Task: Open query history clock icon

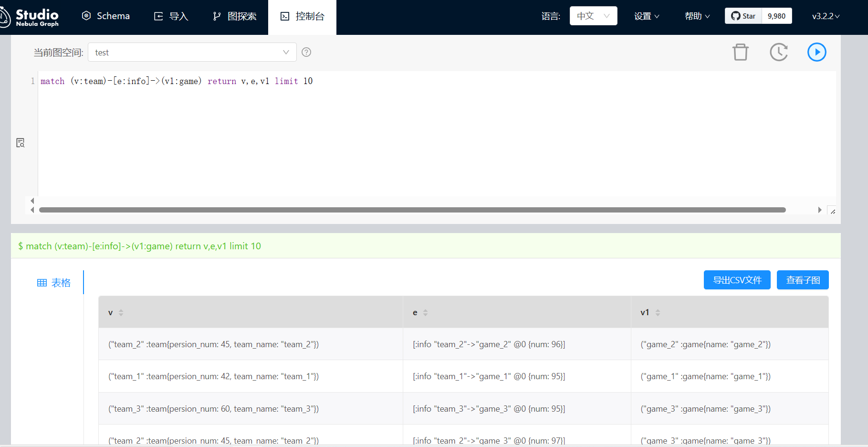Action: (779, 52)
